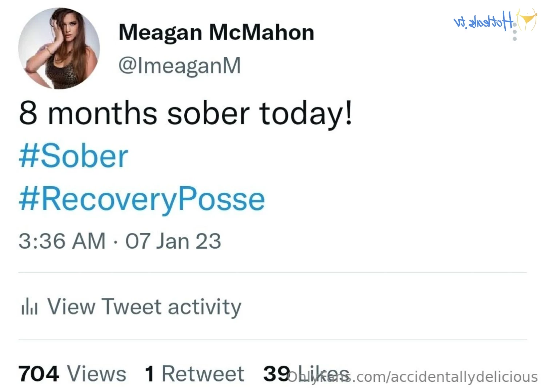Open the @ImeaganM handle link
The image size is (545, 392).
coord(180,65)
